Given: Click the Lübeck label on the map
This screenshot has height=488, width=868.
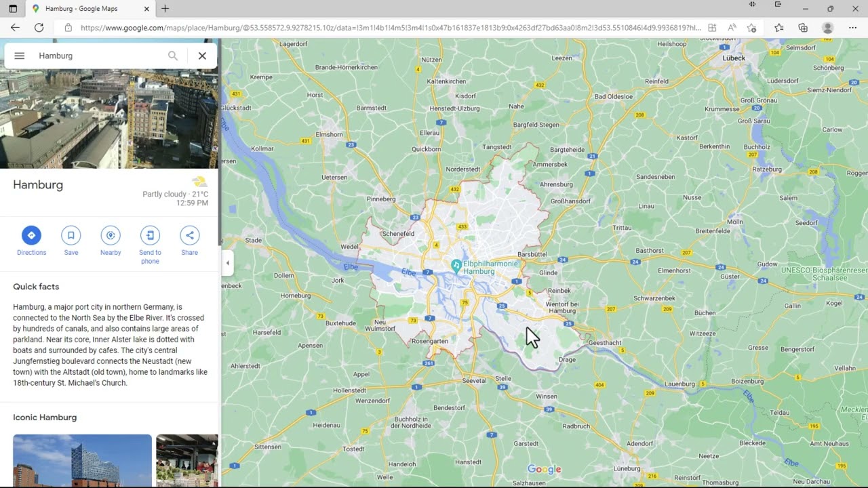Looking at the screenshot, I should 734,58.
